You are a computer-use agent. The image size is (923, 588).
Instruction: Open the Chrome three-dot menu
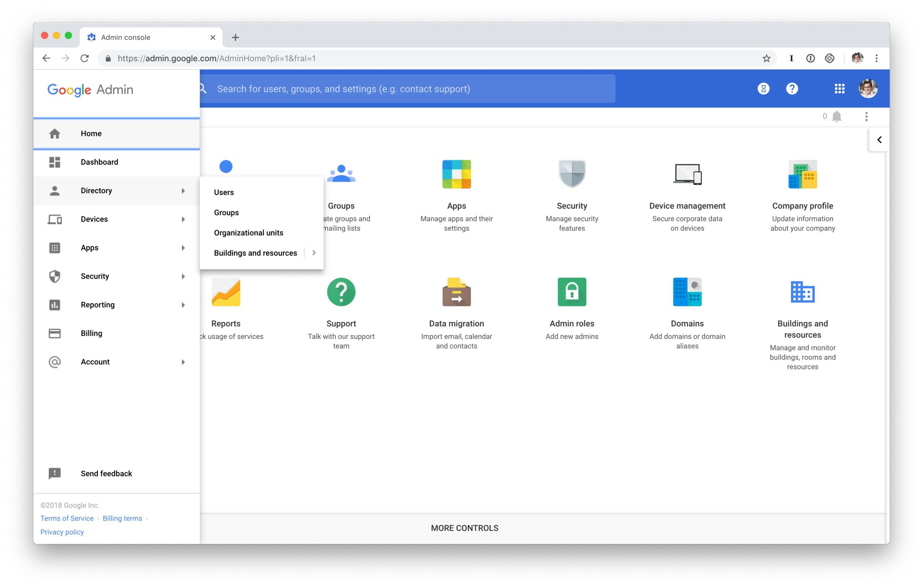click(876, 58)
